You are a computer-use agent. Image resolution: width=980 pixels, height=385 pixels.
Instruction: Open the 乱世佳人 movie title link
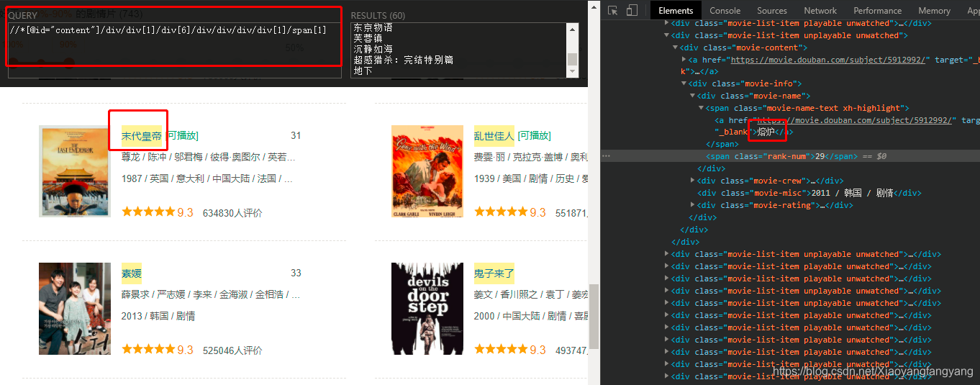tap(494, 135)
